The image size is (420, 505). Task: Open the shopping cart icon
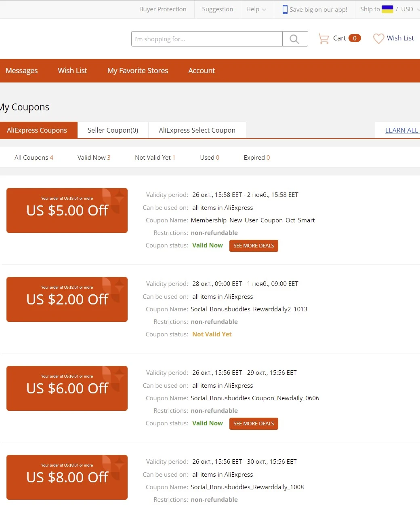coord(323,38)
